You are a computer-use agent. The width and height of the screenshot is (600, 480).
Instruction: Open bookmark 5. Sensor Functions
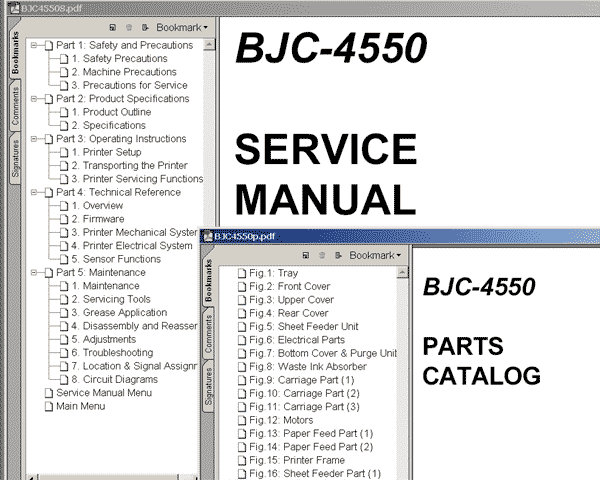tap(116, 260)
